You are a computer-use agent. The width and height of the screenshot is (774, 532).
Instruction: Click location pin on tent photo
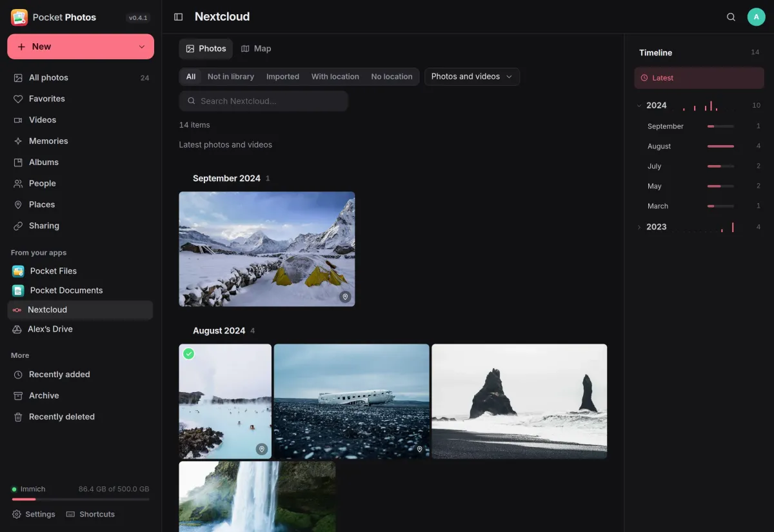coord(345,297)
